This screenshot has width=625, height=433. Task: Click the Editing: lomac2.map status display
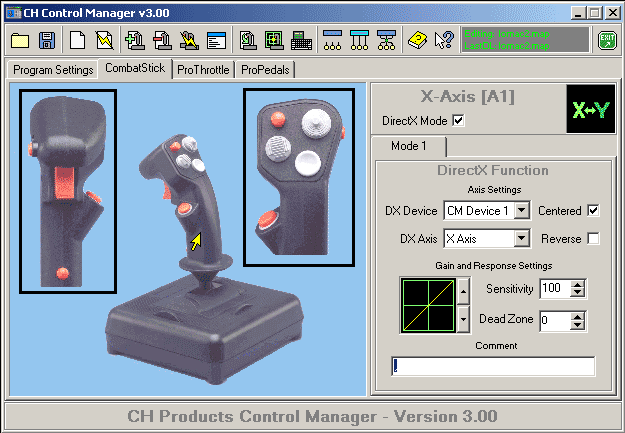point(507,34)
